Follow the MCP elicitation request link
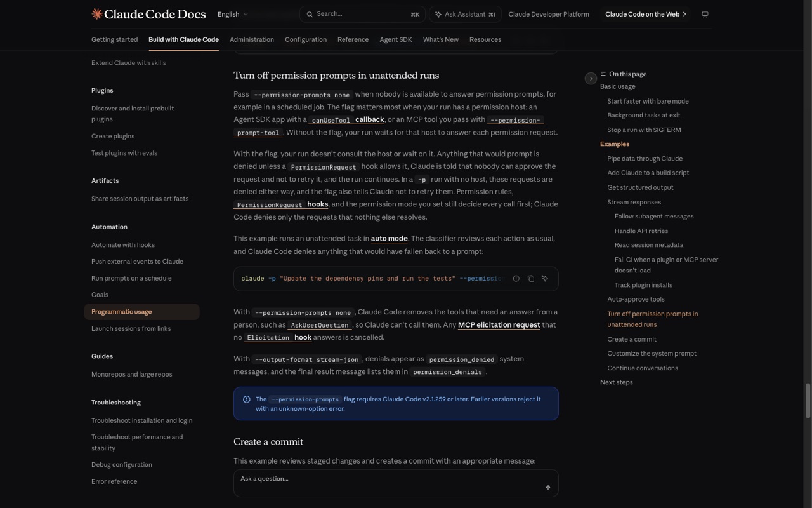Viewport: 812px width, 508px height. point(499,324)
